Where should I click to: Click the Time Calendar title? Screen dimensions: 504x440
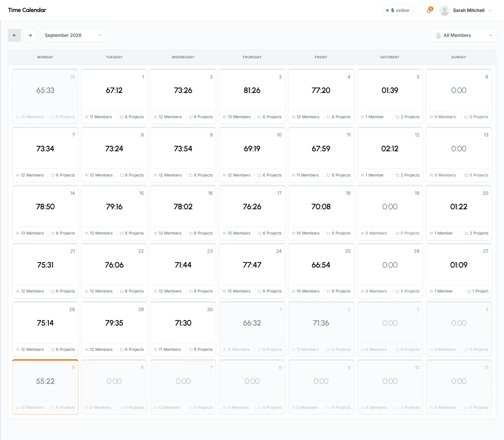click(x=27, y=10)
